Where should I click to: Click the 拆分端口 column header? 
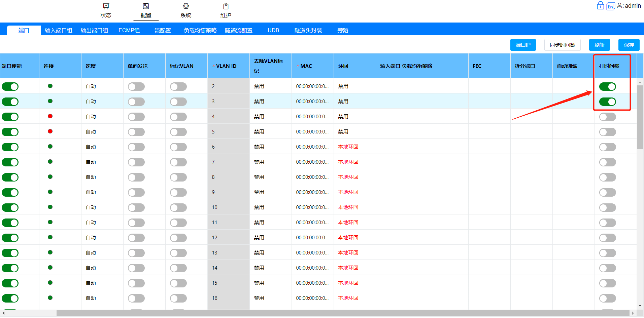click(532, 66)
